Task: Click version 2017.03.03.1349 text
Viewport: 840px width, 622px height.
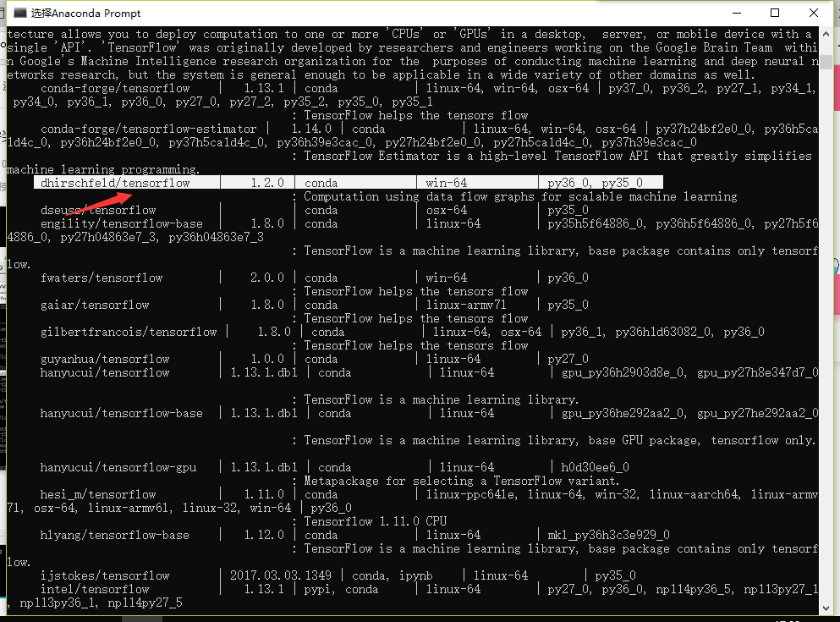Action: [281, 575]
